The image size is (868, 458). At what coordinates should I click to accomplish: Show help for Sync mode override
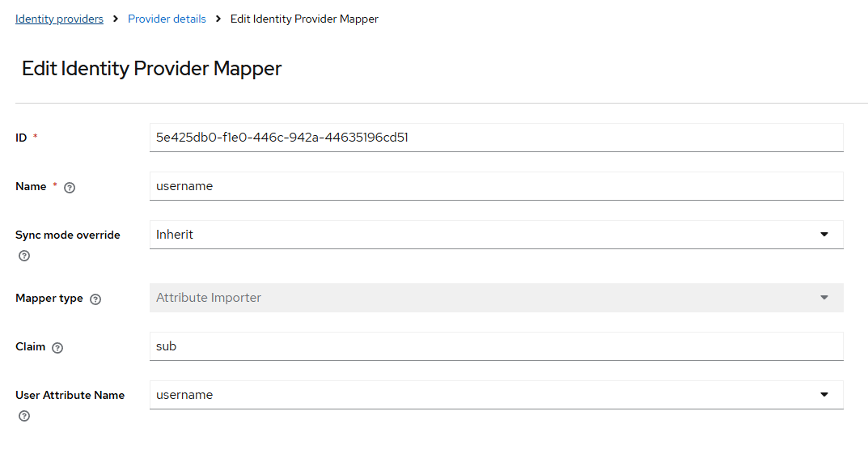tap(24, 256)
